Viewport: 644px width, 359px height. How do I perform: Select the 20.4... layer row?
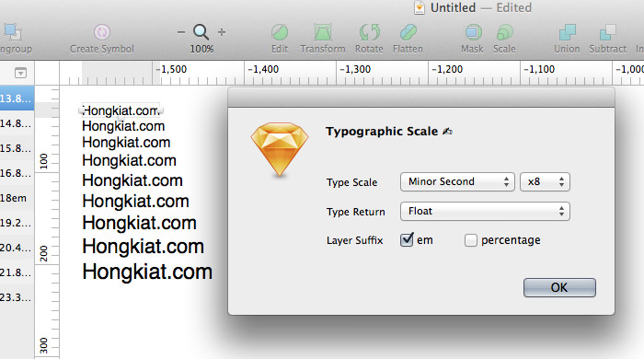[x=17, y=248]
